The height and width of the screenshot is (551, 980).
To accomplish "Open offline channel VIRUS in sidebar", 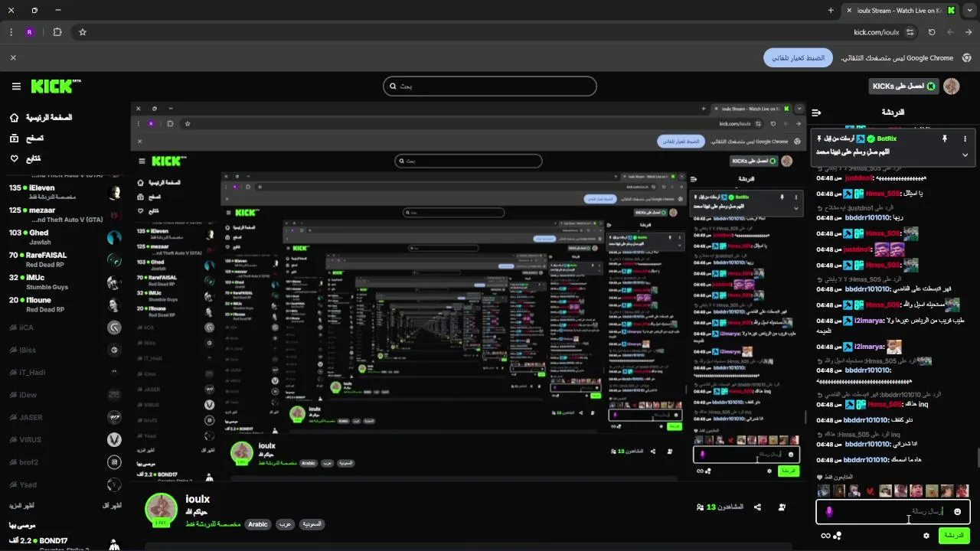I will click(64, 440).
